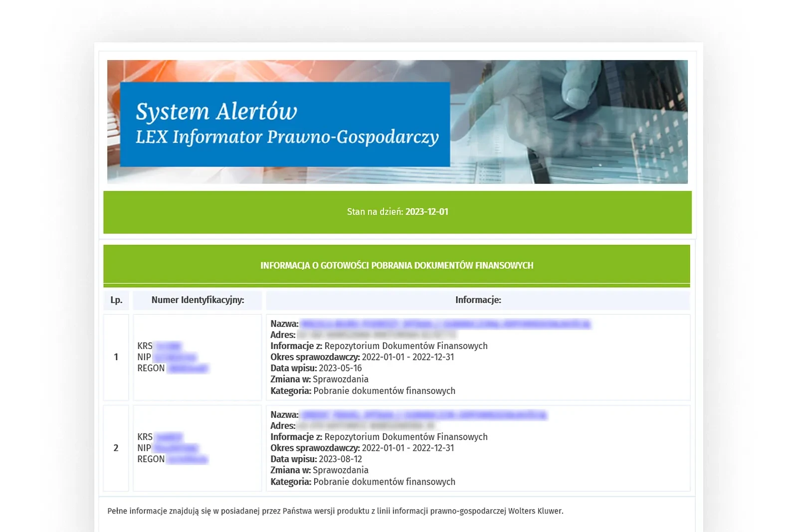Click KRS label in row 2

pos(145,437)
